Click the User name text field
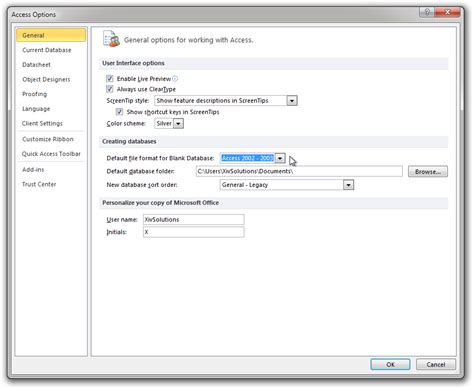 (194, 219)
